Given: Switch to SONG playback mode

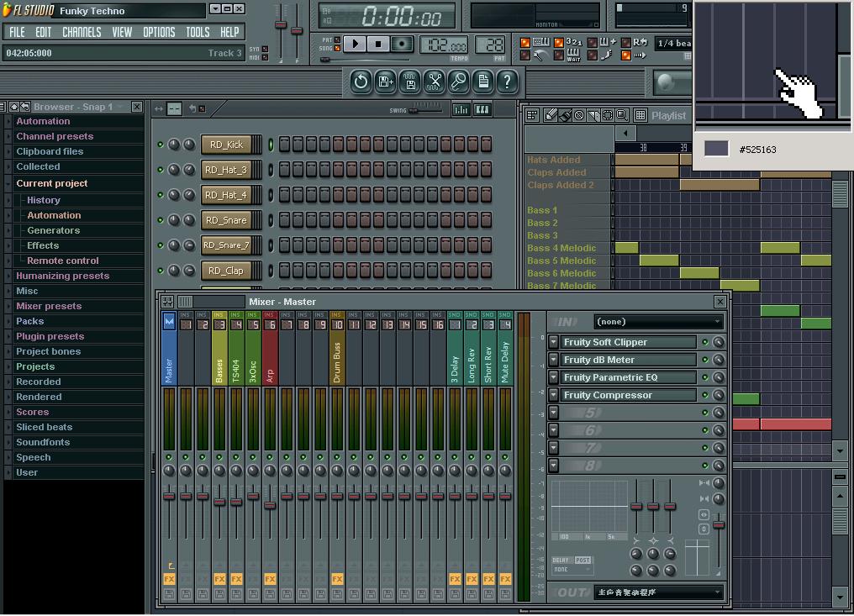Looking at the screenshot, I should click(x=337, y=49).
